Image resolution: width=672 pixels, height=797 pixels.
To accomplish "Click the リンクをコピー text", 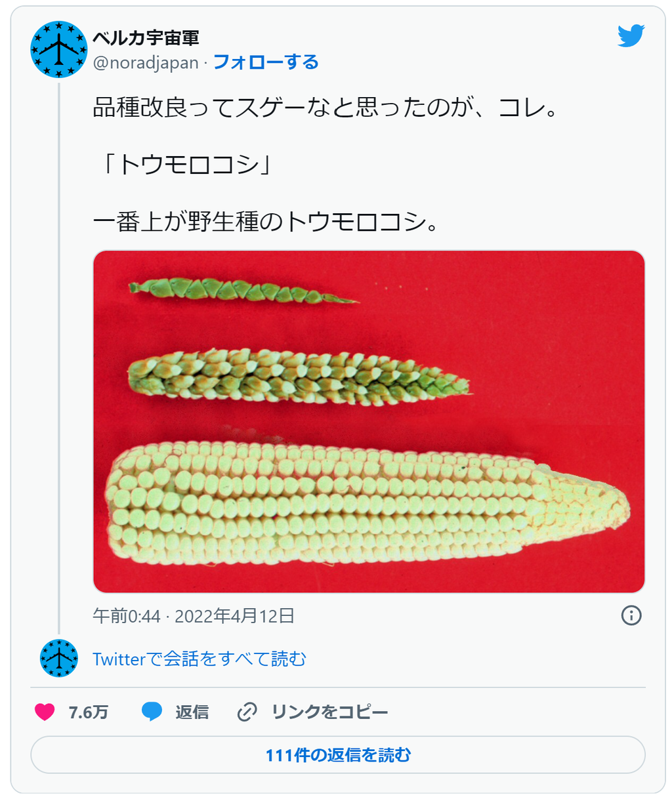I will [330, 712].
